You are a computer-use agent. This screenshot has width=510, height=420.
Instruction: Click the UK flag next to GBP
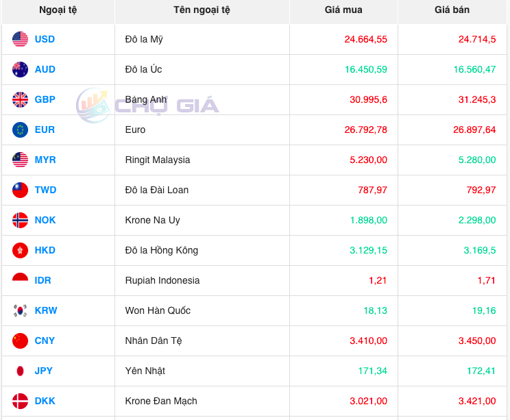pos(20,99)
